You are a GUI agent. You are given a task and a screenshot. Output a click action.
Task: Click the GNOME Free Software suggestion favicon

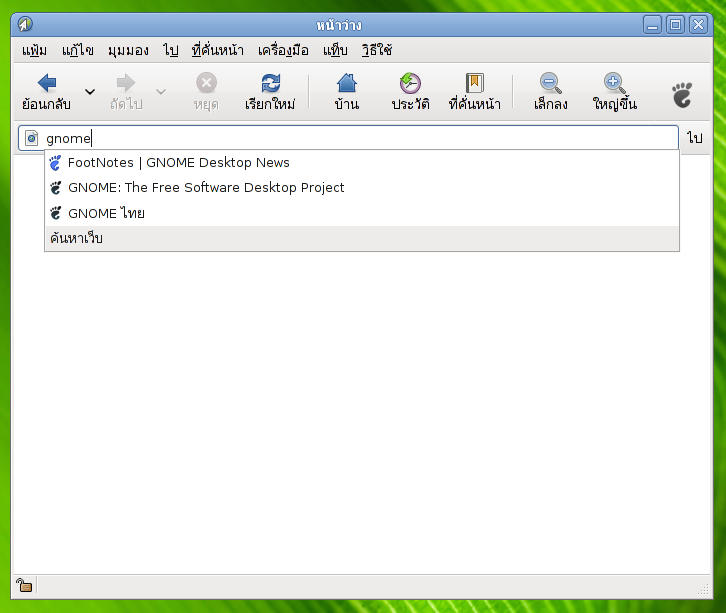56,188
